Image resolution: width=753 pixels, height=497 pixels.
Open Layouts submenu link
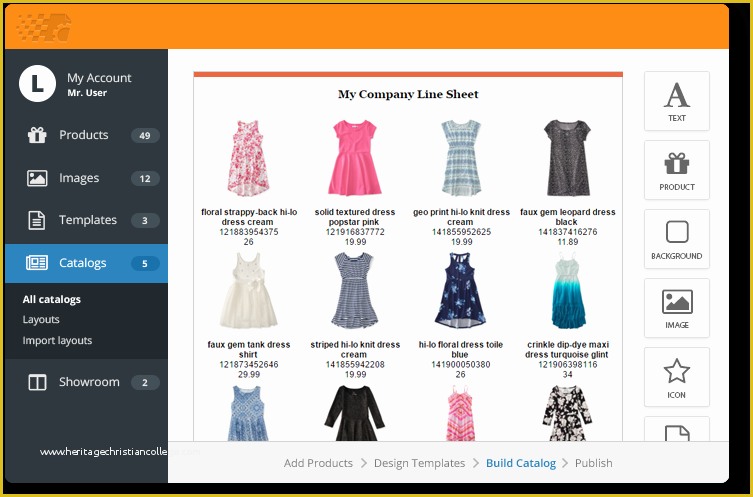click(x=41, y=319)
